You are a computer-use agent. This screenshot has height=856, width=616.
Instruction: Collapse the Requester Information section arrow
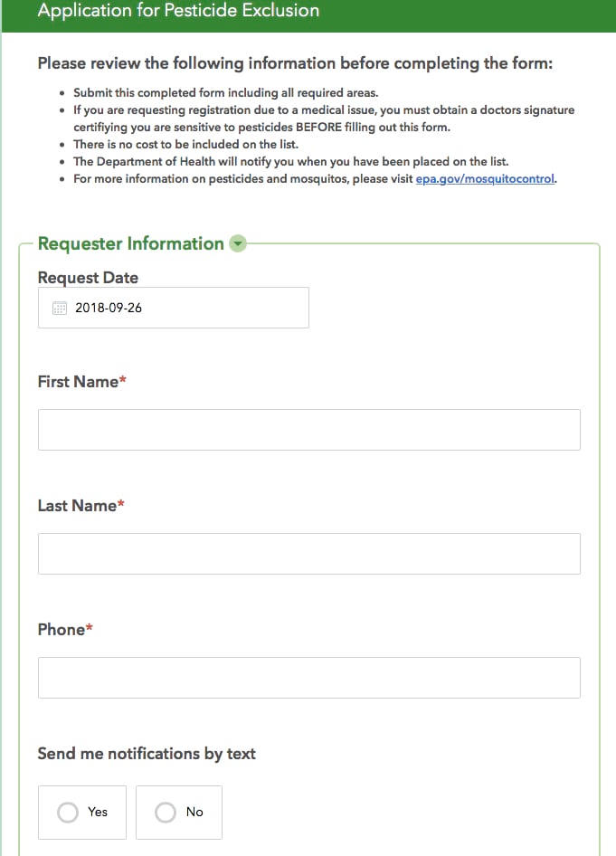tap(238, 243)
